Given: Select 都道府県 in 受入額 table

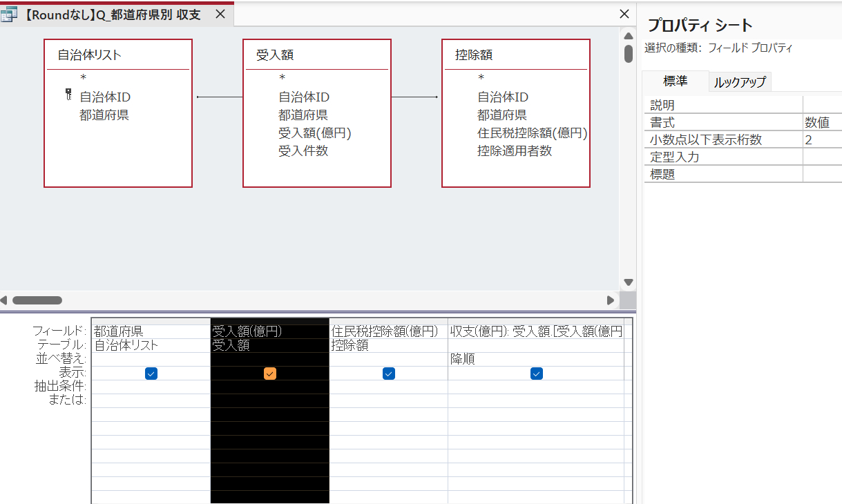Looking at the screenshot, I should click(303, 115).
